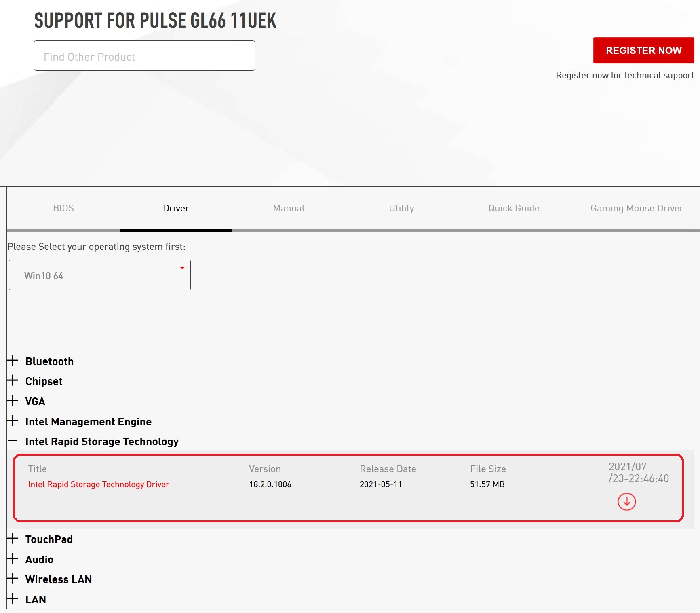Click the REGISTER NOW button
This screenshot has height=613, width=700.
click(643, 50)
